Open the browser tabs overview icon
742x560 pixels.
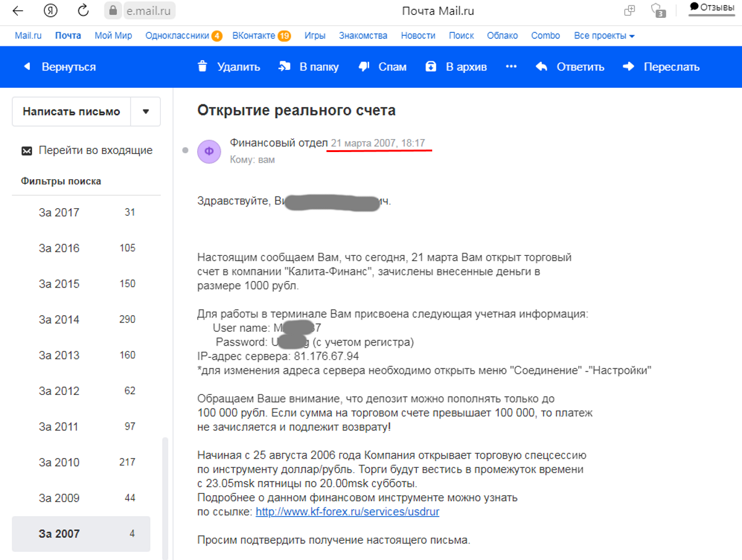(x=630, y=11)
